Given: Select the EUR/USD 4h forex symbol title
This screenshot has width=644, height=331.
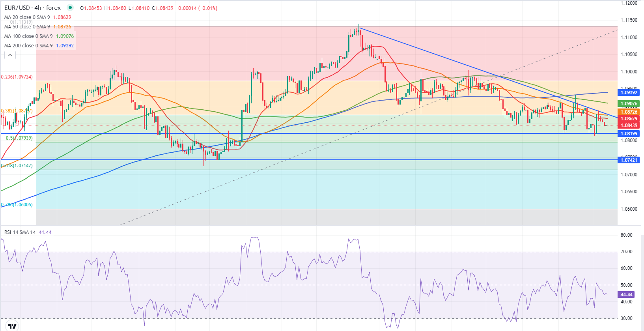Looking at the screenshot, I should point(33,8).
